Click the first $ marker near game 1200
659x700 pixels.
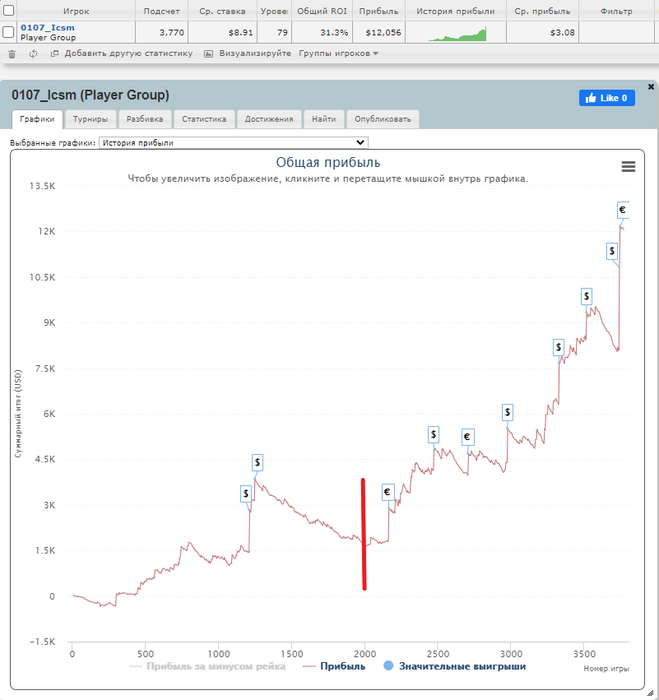click(x=246, y=494)
